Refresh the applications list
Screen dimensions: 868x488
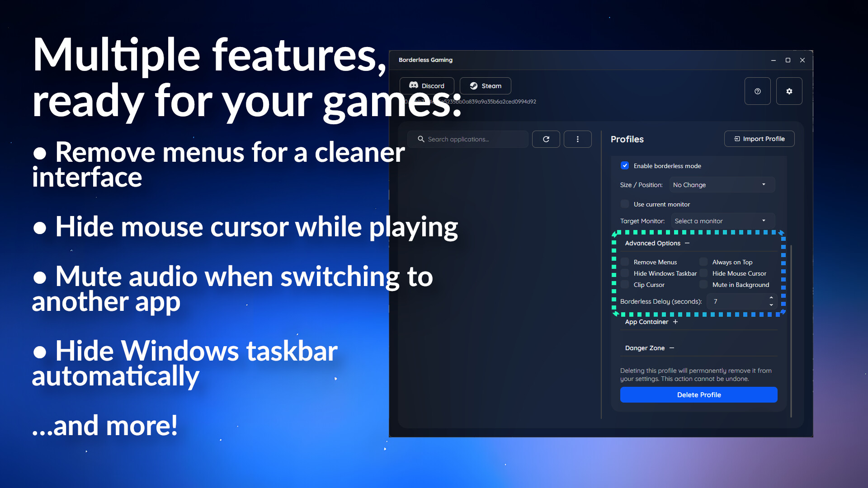(546, 139)
